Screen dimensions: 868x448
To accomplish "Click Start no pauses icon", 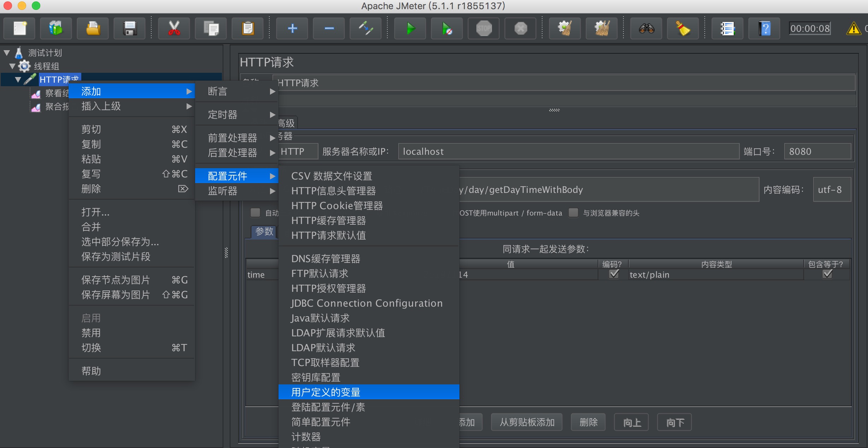I will tap(447, 28).
